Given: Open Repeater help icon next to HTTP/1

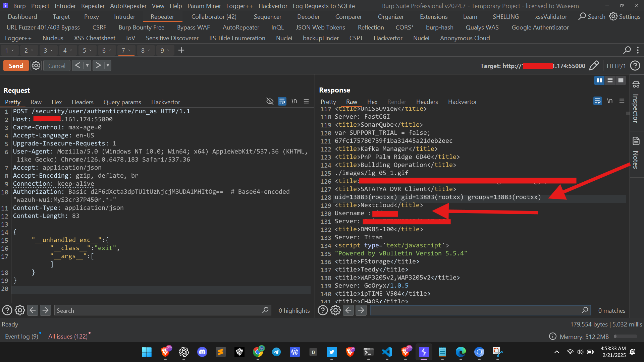Looking at the screenshot, I should tap(635, 66).
